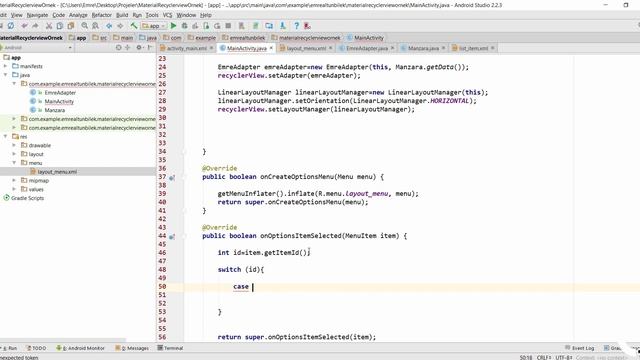Click the Help question mark icon
Image resolution: width=640 pixels, height=360 pixels.
[x=296, y=26]
